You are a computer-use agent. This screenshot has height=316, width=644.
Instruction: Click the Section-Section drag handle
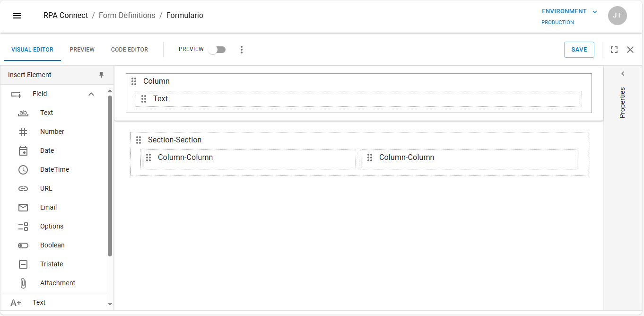pyautogui.click(x=139, y=140)
